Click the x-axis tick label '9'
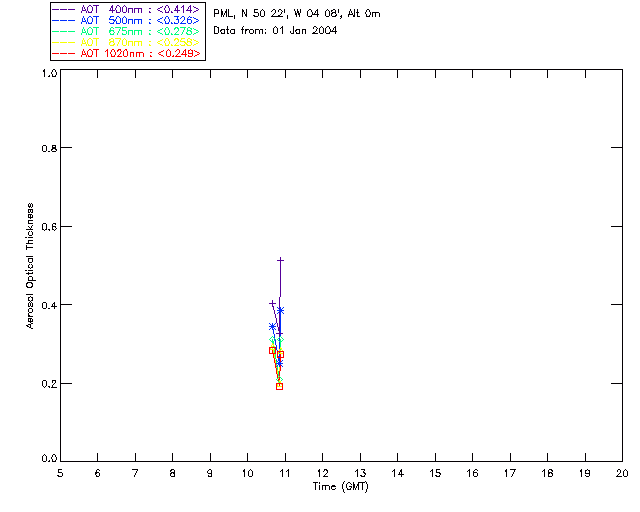Screen dimensions: 640x512 [210, 473]
